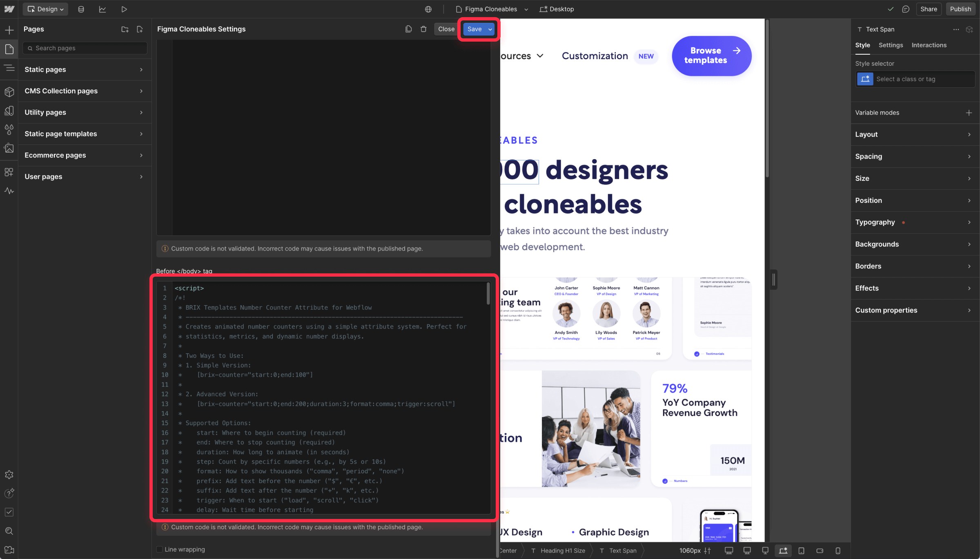Open the Navigator icon in left sidebar
Viewport: 980px width, 559px height.
pos(9,68)
